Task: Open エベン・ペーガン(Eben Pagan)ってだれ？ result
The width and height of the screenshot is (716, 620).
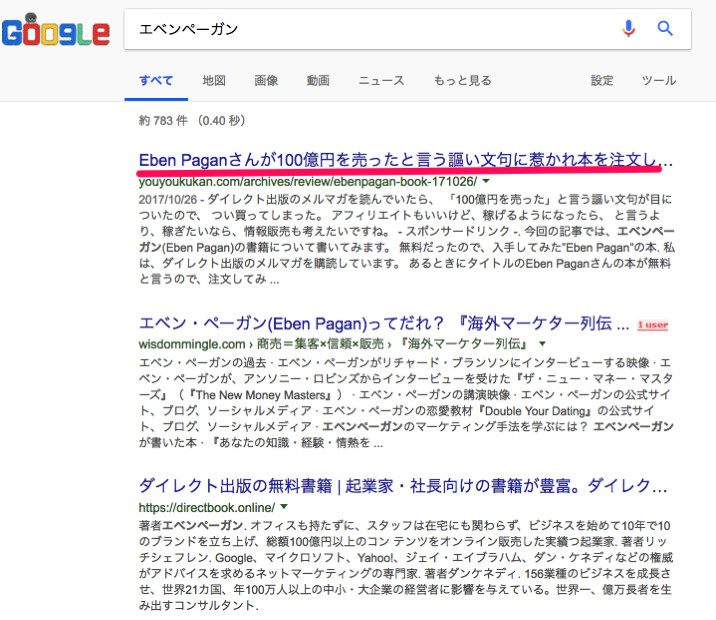Action: (x=384, y=323)
